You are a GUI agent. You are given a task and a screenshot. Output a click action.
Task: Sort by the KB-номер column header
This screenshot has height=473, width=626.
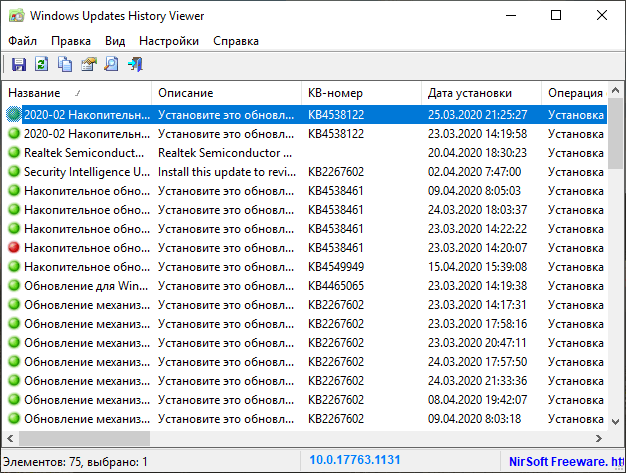(x=361, y=93)
